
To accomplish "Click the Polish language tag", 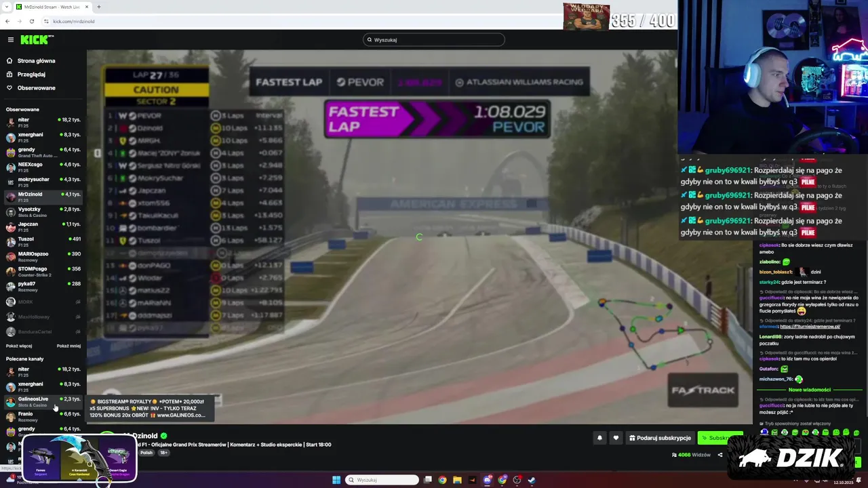I will click(x=146, y=453).
